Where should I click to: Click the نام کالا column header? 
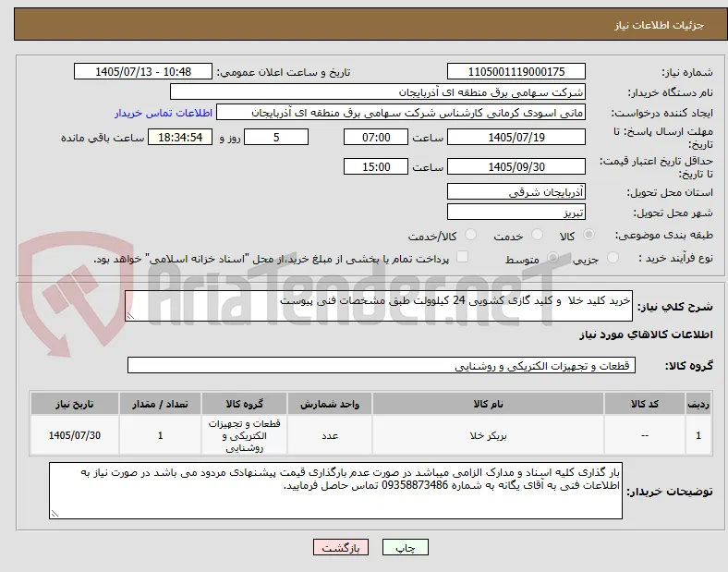[488, 404]
